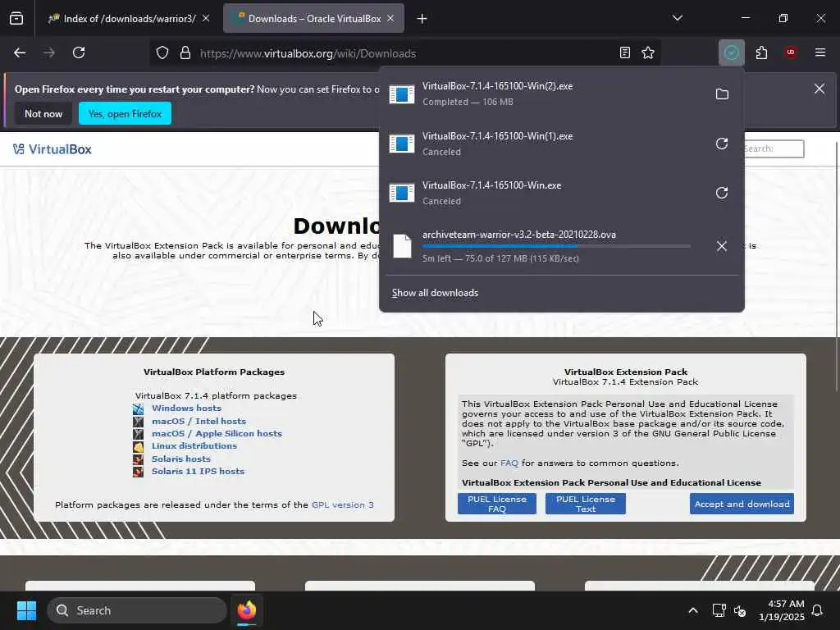The height and width of the screenshot is (630, 840).
Task: Retry the VirtualBox-7.1.4-165100-Win(1).exe download
Action: point(722,144)
